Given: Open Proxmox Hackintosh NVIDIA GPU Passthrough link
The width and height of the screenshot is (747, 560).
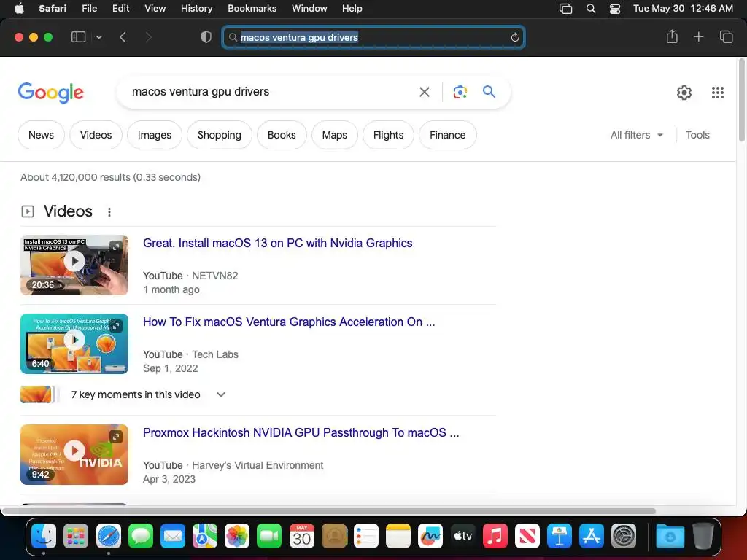Looking at the screenshot, I should [x=301, y=433].
